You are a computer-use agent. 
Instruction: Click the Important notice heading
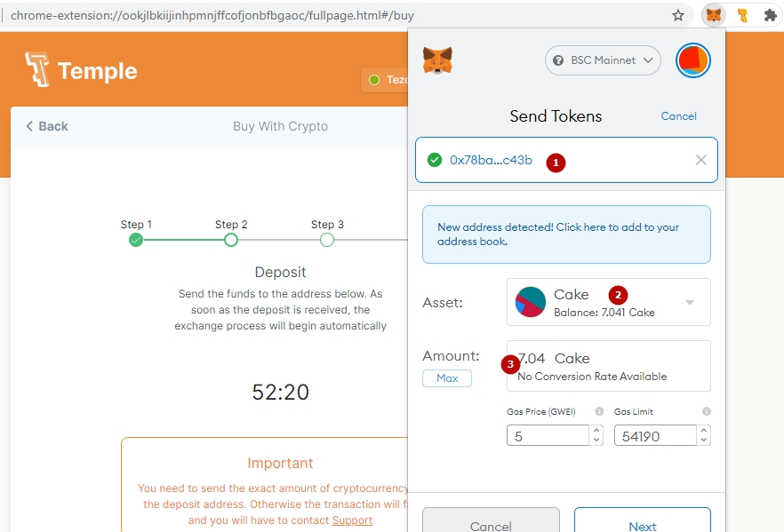tap(280, 463)
